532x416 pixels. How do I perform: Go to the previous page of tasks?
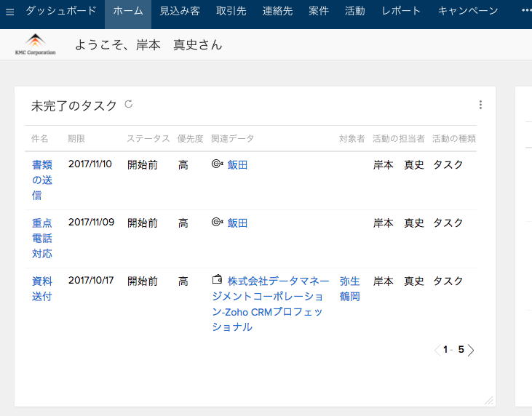pyautogui.click(x=437, y=350)
